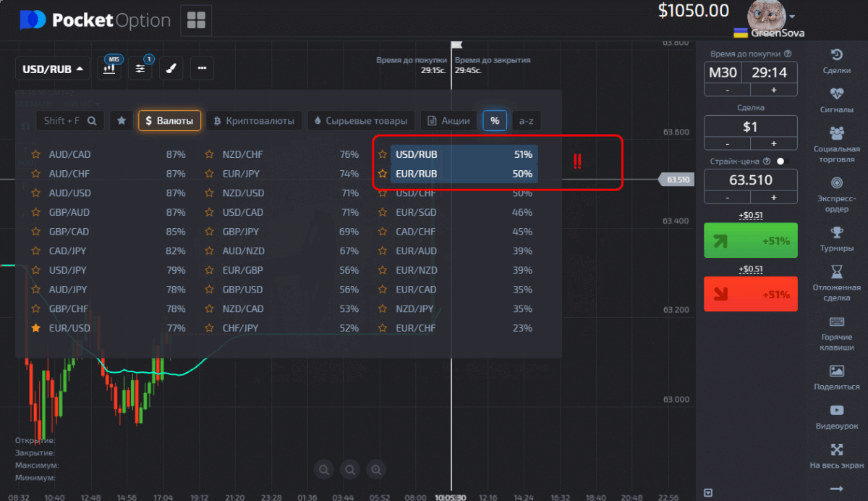The image size is (868, 501).
Task: Click the На весь экран fullscreen icon
Action: point(837,456)
